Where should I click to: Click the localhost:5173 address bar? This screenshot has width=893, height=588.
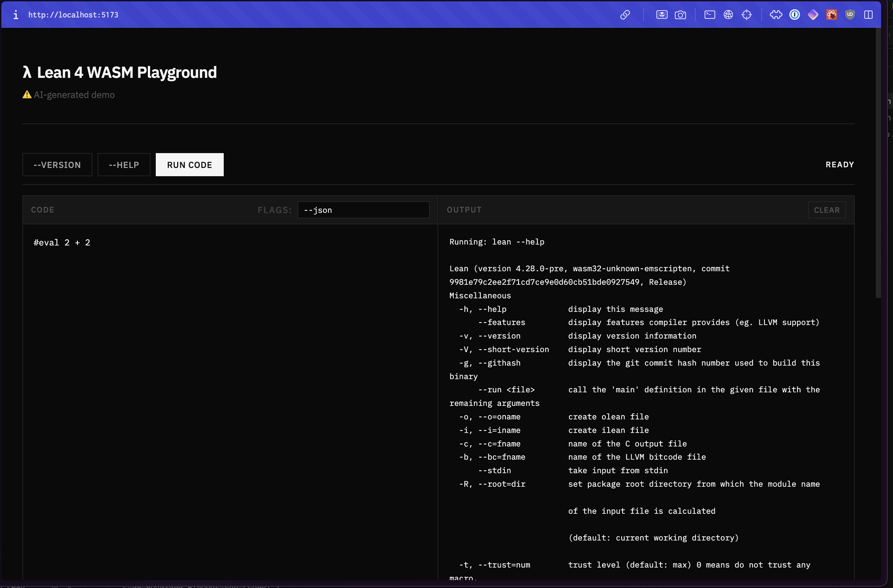(73, 15)
